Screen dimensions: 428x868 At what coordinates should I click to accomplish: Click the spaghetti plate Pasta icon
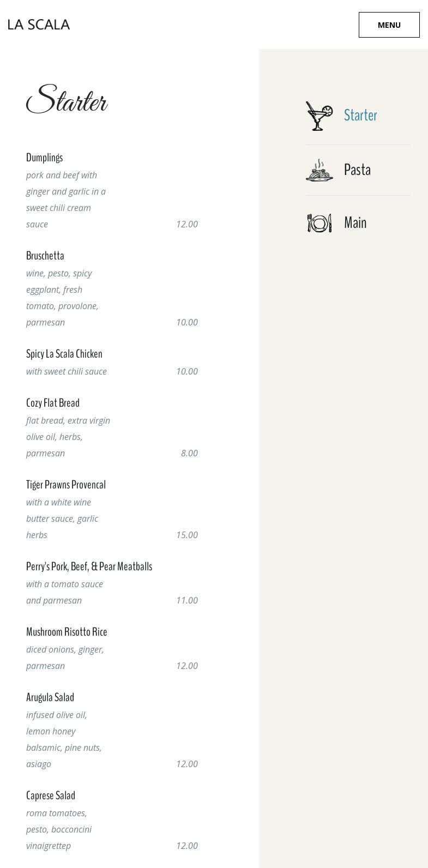pos(319,170)
